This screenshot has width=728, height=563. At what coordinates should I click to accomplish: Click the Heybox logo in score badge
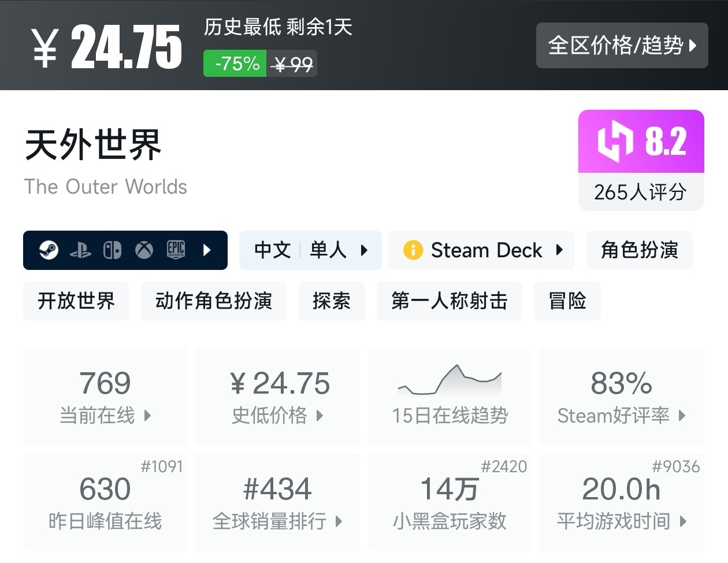615,142
